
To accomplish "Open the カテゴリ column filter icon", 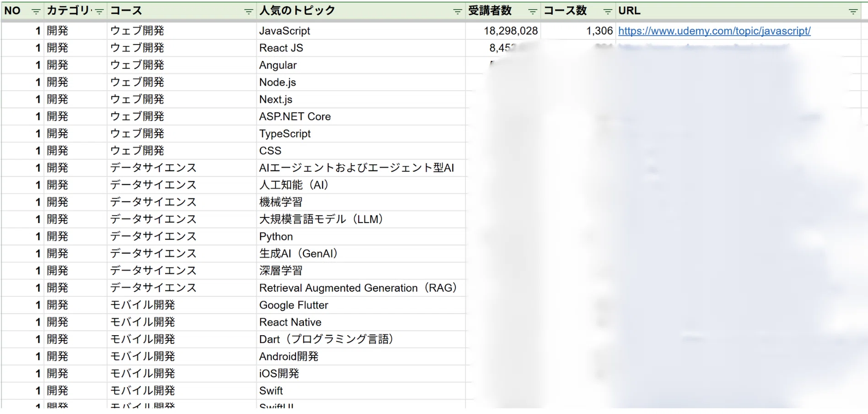I will tap(99, 11).
